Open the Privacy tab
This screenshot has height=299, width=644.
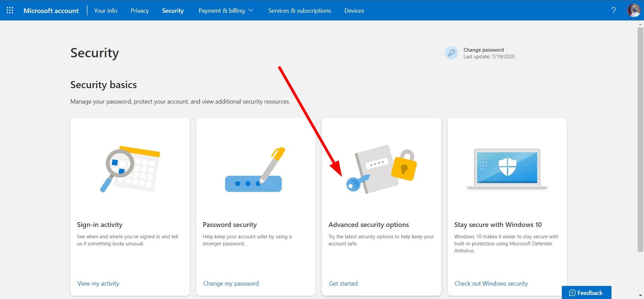pos(140,11)
